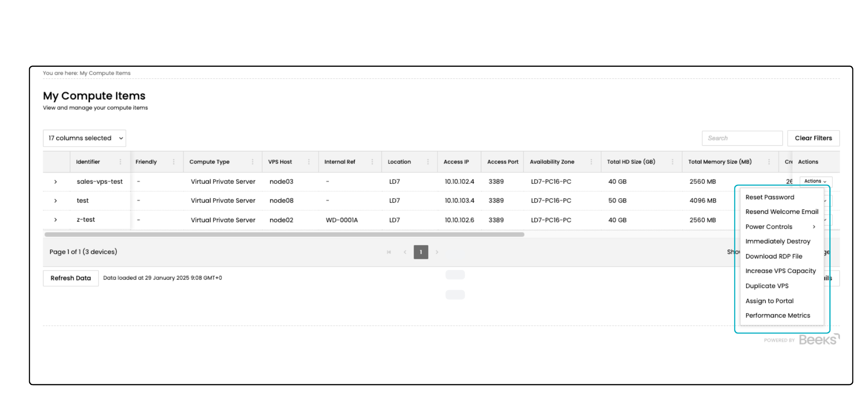This screenshot has width=868, height=402.
Task: Expand the sales-vps-test row
Action: click(x=56, y=182)
